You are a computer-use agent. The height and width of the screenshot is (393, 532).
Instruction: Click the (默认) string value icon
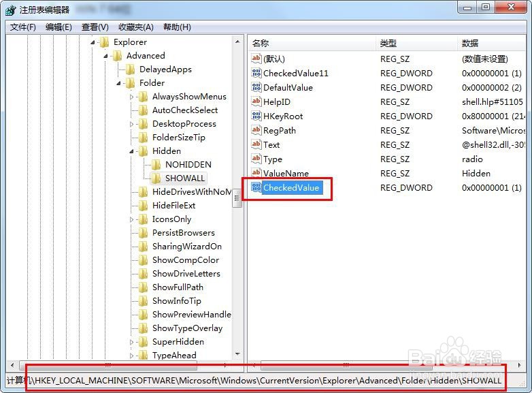click(x=256, y=59)
